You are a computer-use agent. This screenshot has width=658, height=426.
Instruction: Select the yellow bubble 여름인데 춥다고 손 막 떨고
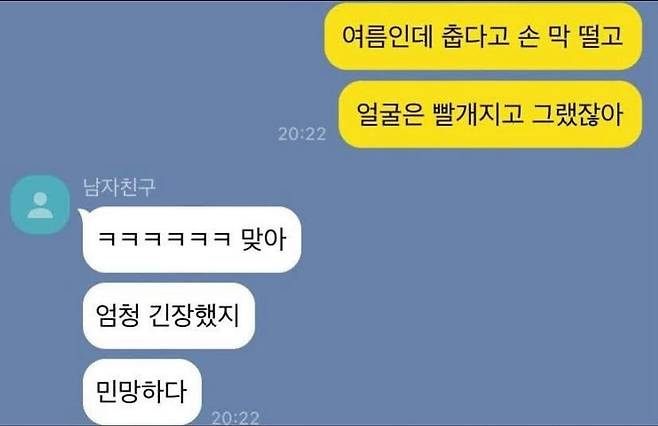click(x=483, y=36)
